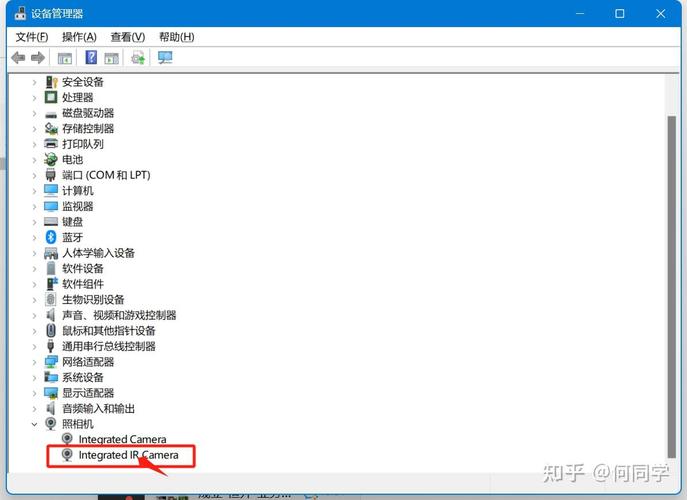
Task: Expand the 声音、视频和游戏控制器 node
Action: coord(34,315)
